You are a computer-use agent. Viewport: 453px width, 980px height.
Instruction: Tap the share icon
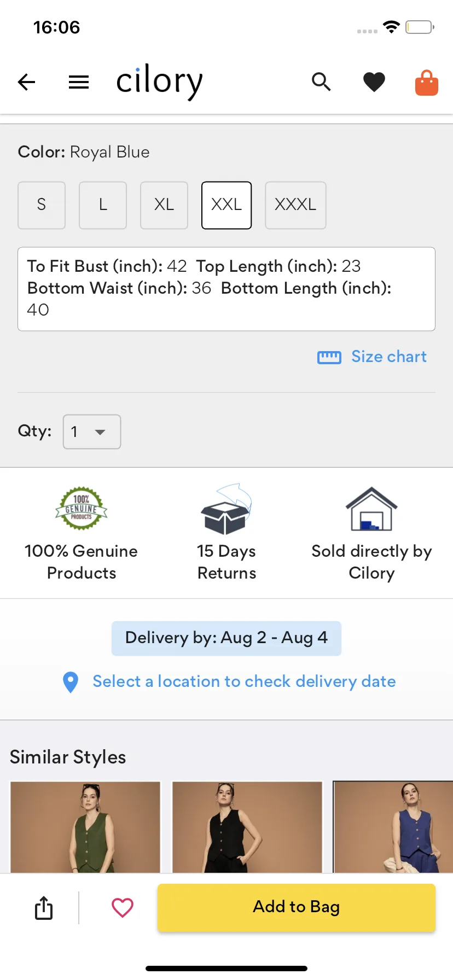click(x=44, y=908)
